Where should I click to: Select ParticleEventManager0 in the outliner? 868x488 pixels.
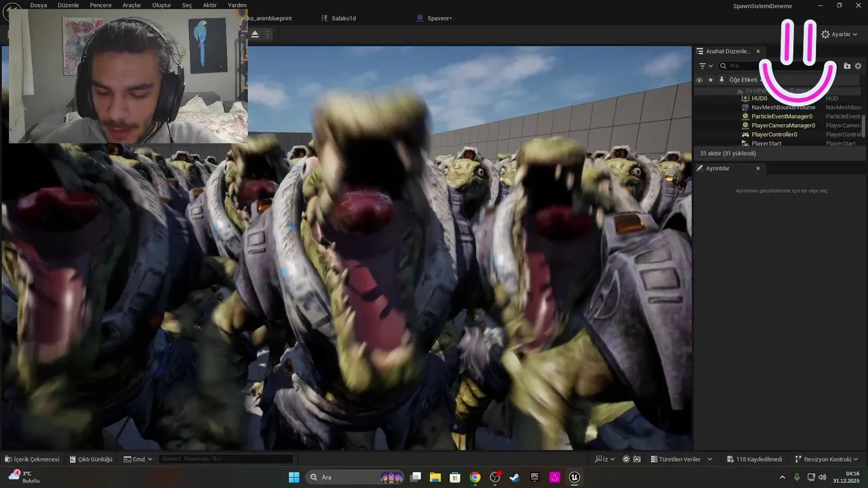782,117
